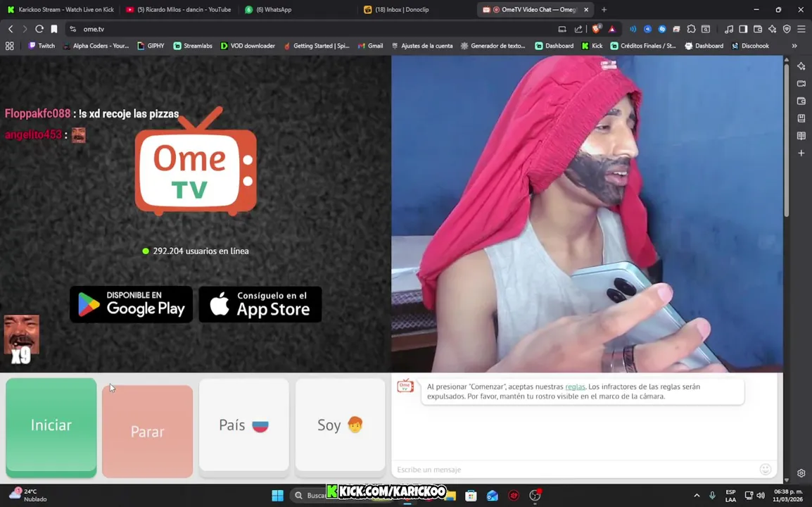Open Brave Rewards triangle icon
Viewport: 812px width, 507px height.
point(612,29)
